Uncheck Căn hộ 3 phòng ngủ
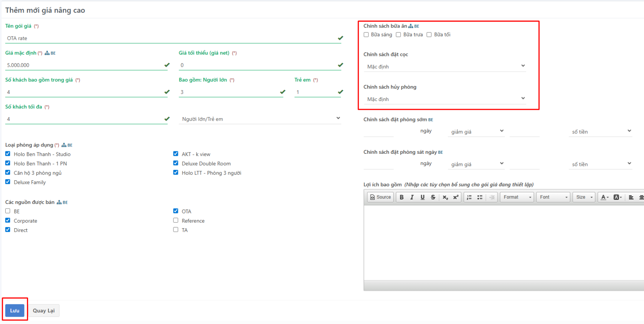Viewport: 644px width, 324px height. click(x=8, y=172)
